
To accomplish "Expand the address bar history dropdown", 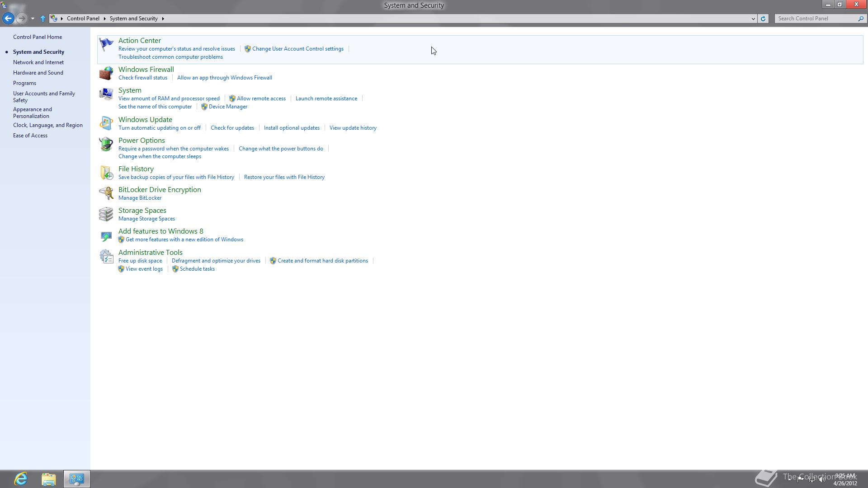I will (x=753, y=19).
